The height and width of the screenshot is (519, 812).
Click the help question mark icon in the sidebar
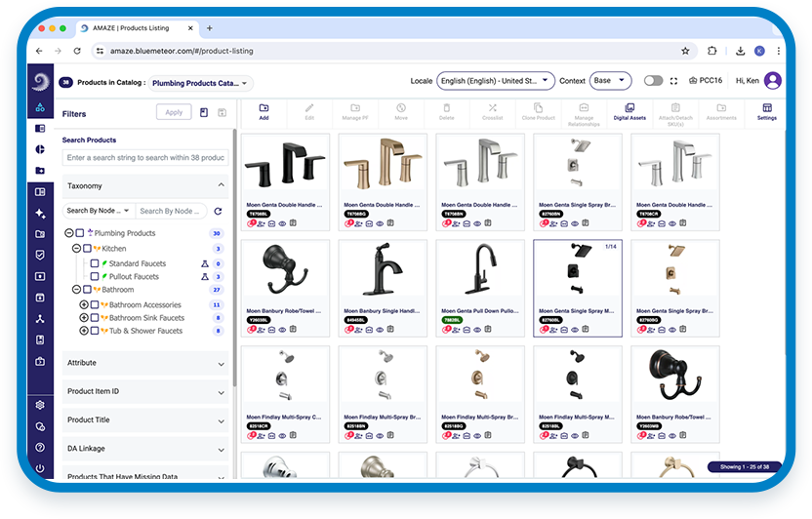pos(40,448)
